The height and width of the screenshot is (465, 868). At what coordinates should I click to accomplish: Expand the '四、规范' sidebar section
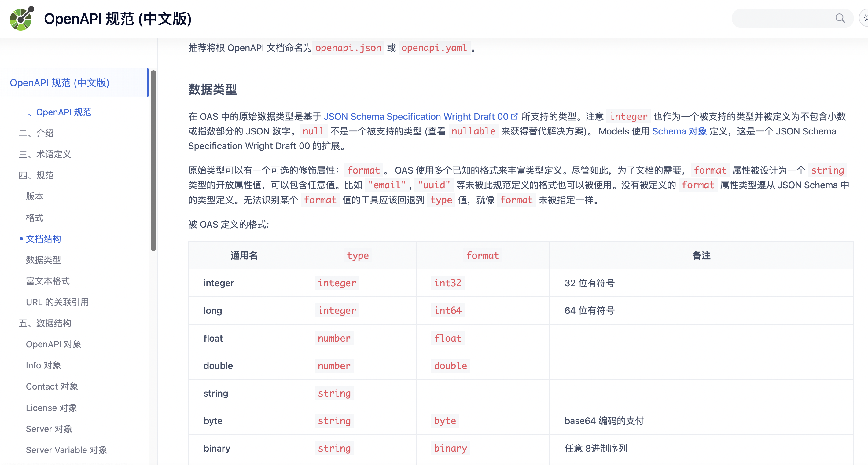coord(36,175)
